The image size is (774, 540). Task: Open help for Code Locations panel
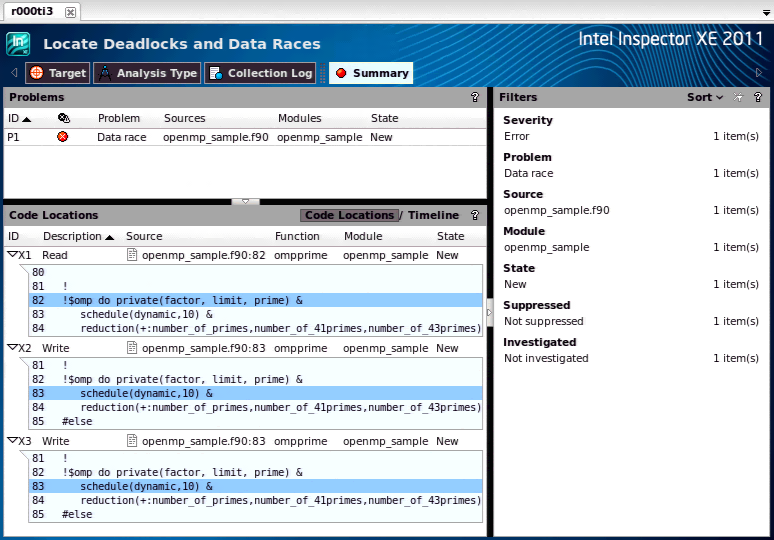[474, 215]
